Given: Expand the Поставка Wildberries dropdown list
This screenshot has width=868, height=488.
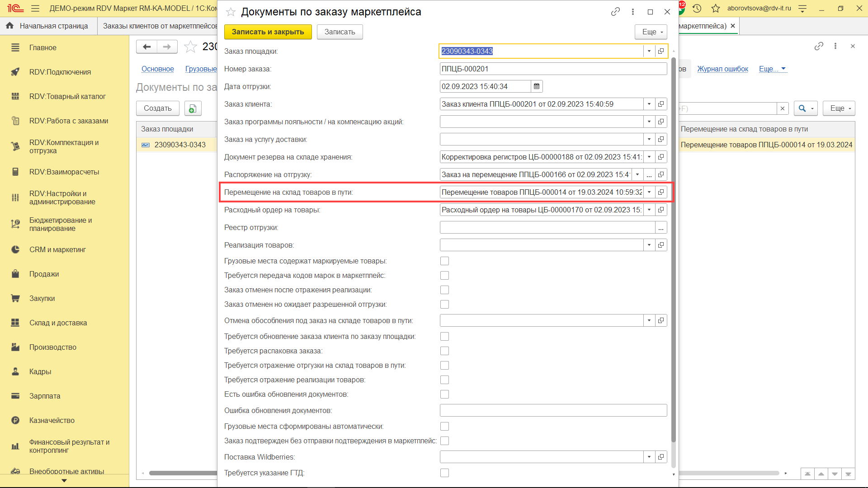Looking at the screenshot, I should 649,457.
